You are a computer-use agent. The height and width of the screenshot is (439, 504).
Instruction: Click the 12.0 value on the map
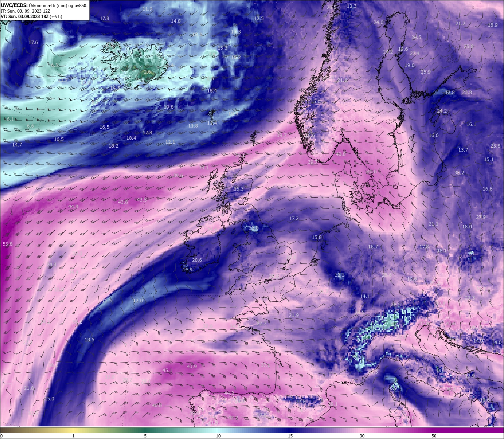(x=138, y=301)
